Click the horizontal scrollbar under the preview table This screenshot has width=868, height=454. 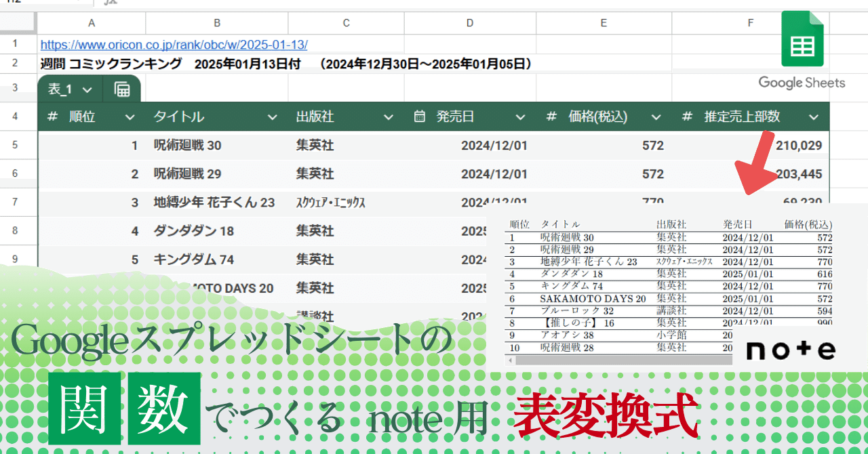[624, 360]
